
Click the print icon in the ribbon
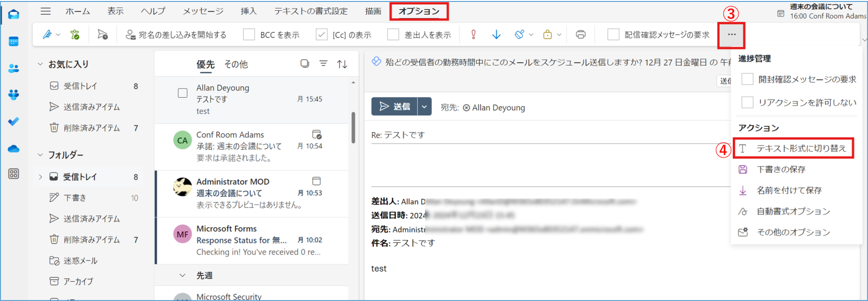point(580,34)
